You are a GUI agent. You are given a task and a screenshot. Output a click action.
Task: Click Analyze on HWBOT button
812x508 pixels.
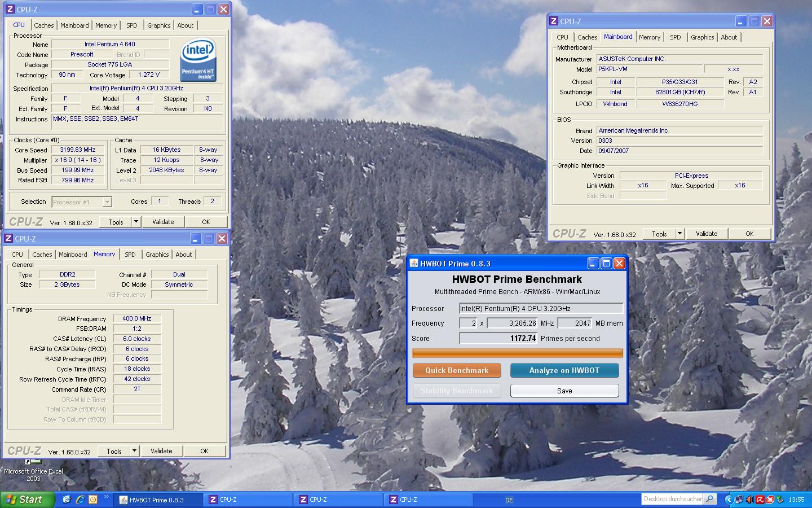coord(564,370)
